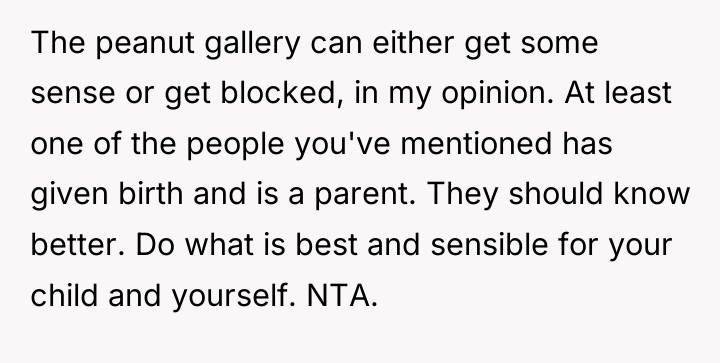This screenshot has width=720, height=363.
Task: Click the word "sensible" in fifth line
Action: coord(489,244)
